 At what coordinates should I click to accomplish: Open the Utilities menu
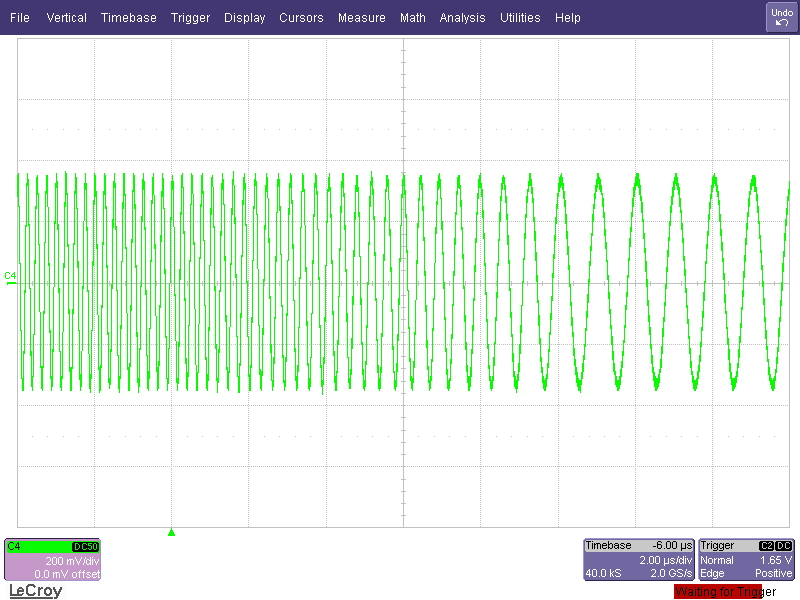click(x=520, y=17)
